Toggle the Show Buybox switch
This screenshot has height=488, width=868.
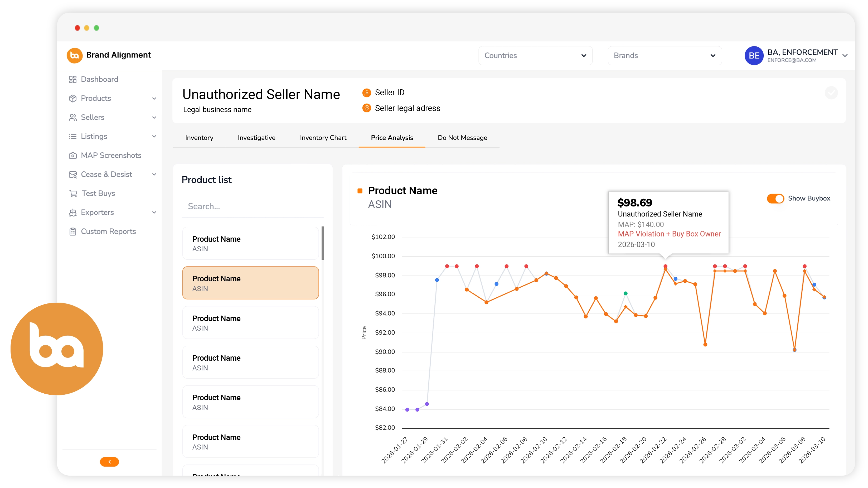pyautogui.click(x=775, y=199)
